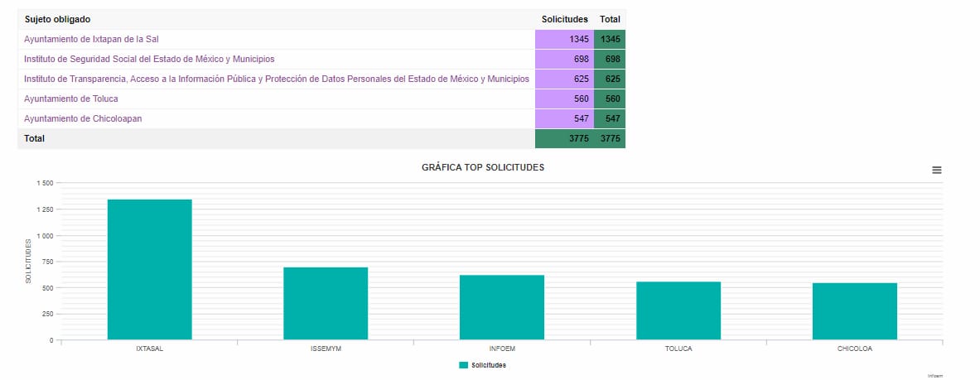
Task: Click the Solicitudes column header
Action: point(564,19)
